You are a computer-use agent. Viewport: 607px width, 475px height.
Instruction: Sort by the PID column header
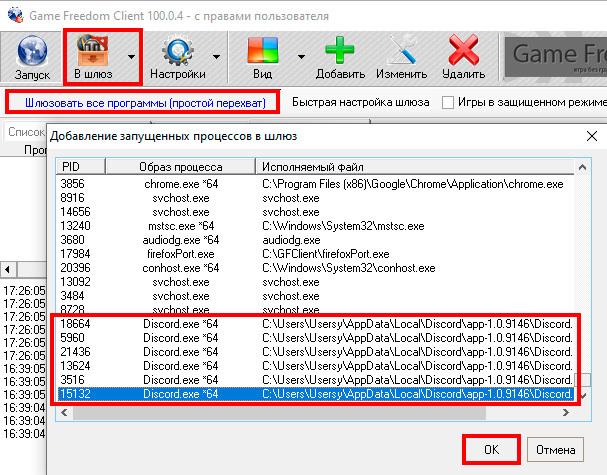point(81,167)
